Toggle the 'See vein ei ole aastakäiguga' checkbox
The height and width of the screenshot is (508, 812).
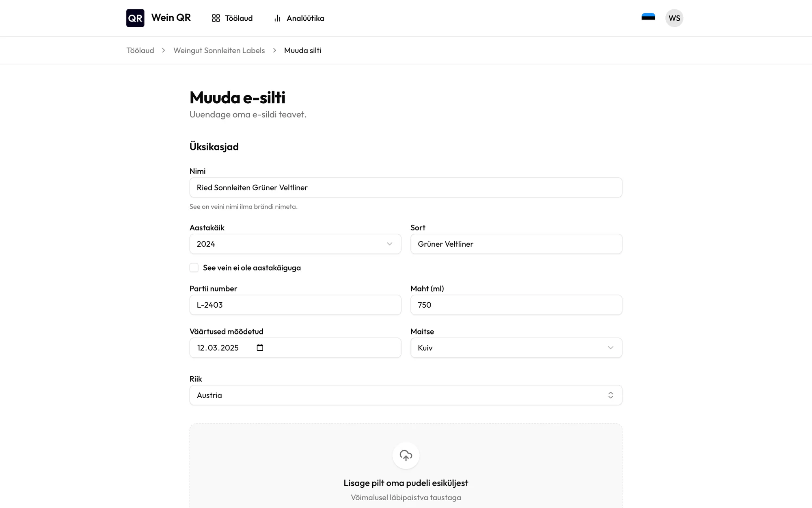tap(194, 267)
